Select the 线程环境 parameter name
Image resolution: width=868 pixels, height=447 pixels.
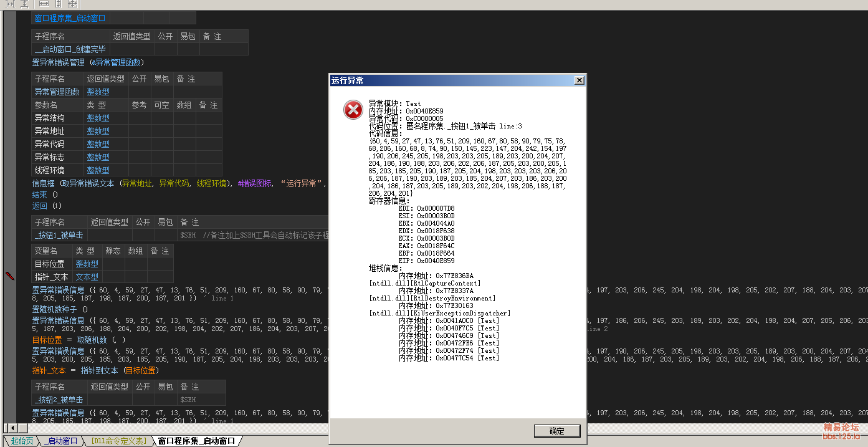49,170
